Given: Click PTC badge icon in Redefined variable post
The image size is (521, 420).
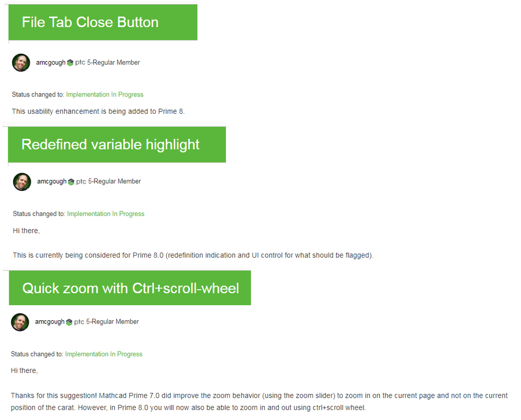Looking at the screenshot, I should coord(71,182).
